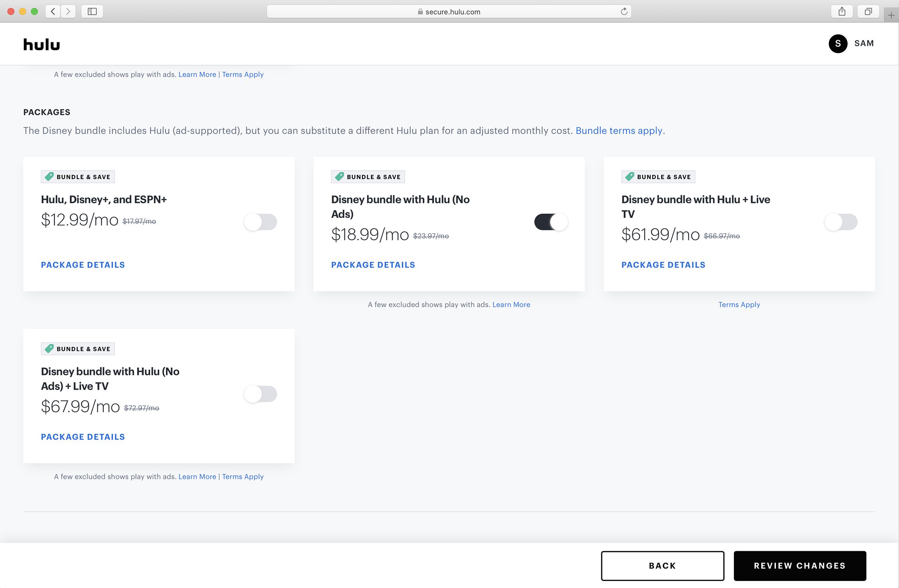Click the struck-through '$66.97/mo' price
Image resolution: width=899 pixels, height=588 pixels.
pos(722,236)
